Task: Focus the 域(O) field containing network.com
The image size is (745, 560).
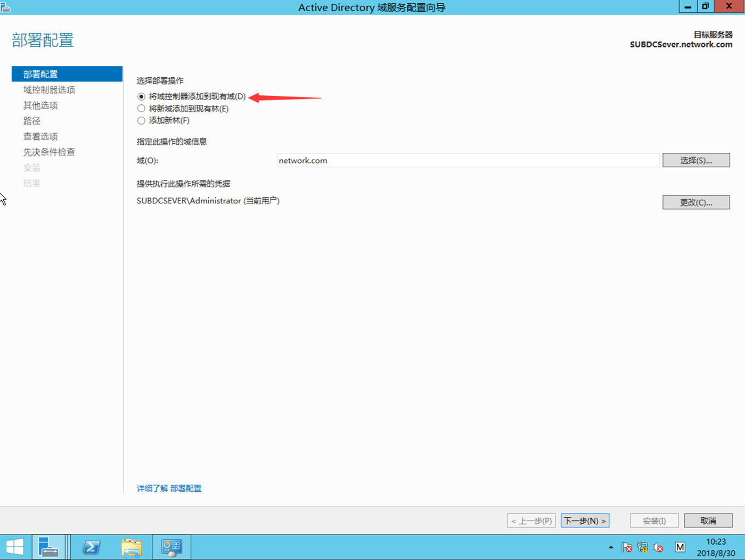Action: [468, 160]
